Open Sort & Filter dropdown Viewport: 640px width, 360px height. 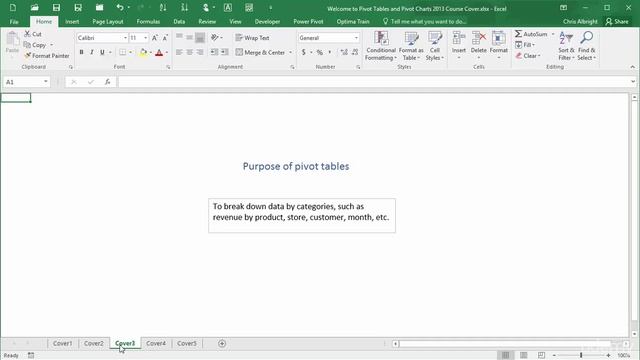pyautogui.click(x=566, y=46)
